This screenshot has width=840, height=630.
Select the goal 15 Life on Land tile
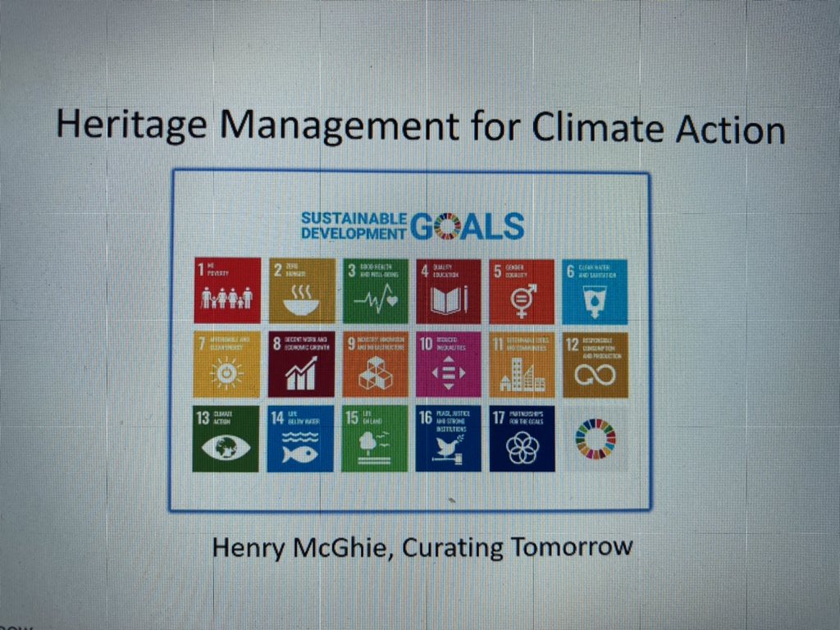(374, 439)
